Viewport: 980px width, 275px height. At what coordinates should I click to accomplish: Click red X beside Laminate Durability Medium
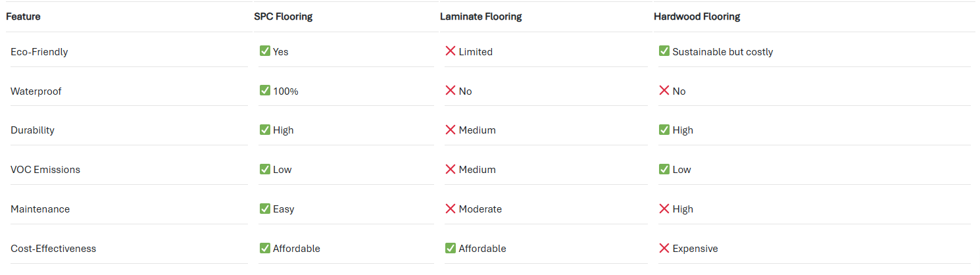coord(451,130)
